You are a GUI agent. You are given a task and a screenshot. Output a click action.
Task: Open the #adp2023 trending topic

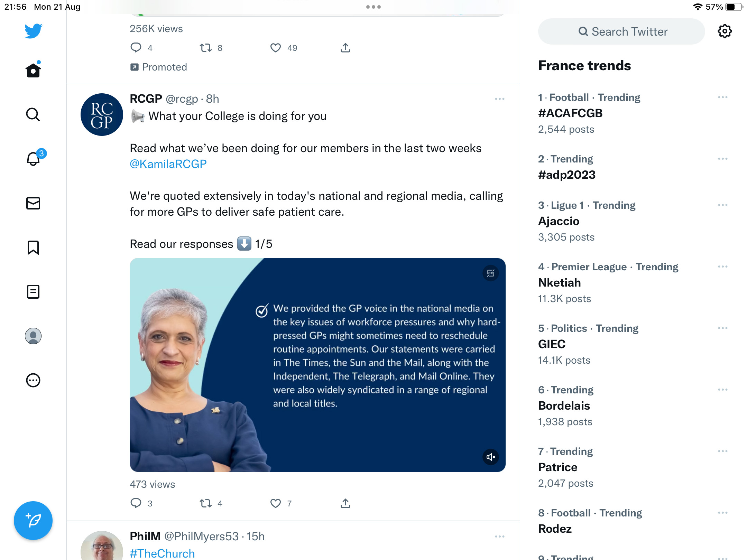567,175
